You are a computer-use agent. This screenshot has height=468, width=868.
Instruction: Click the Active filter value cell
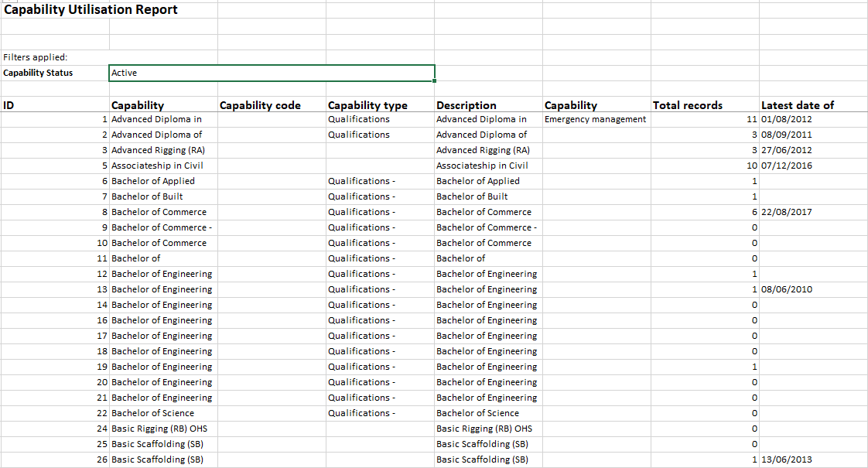pyautogui.click(x=271, y=73)
